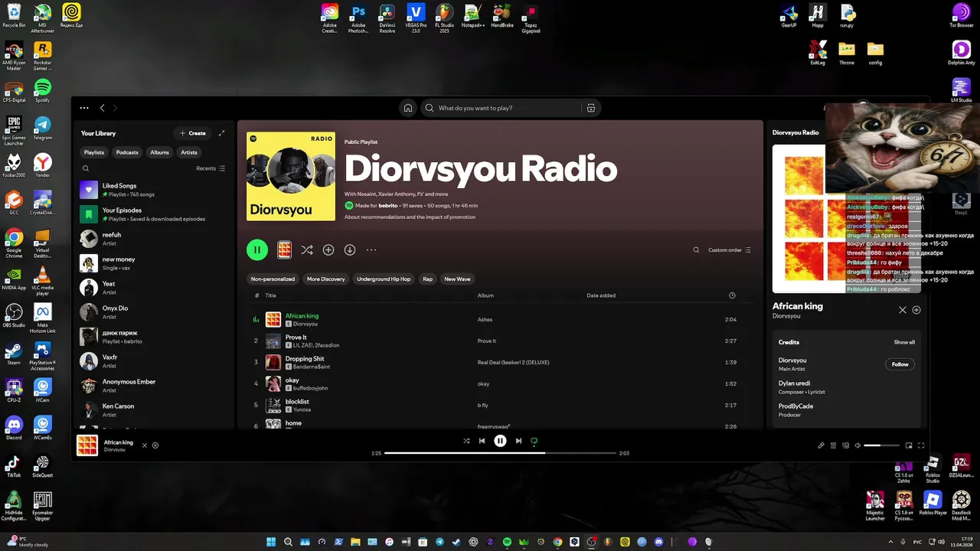980x551 pixels.
Task: Download the playlist for offline listening
Action: coord(350,249)
